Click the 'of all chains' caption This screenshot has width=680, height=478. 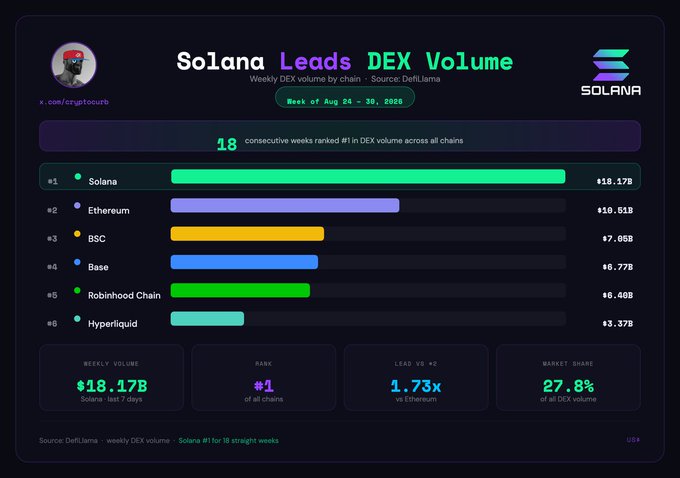click(x=264, y=399)
